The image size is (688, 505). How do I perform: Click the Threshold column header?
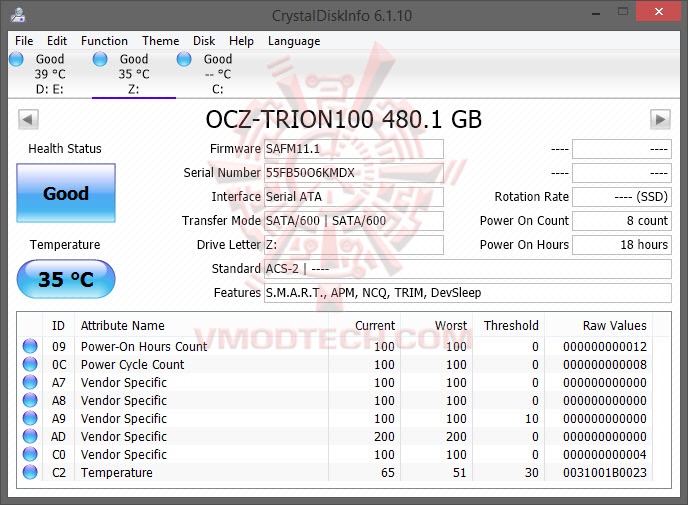[x=509, y=326]
